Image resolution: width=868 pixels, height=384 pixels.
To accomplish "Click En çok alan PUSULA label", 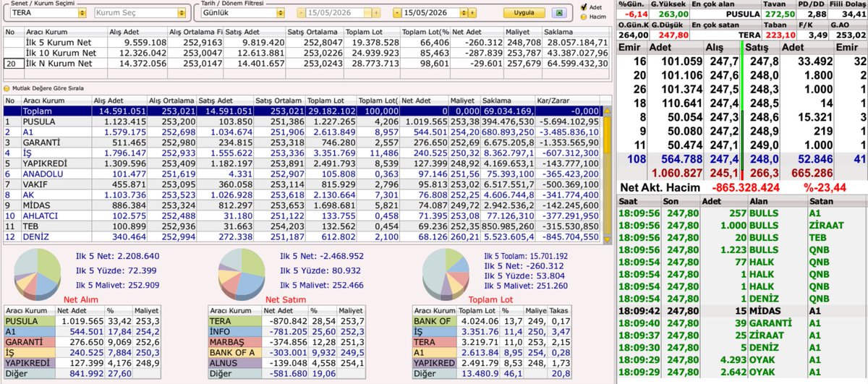I will pos(741,14).
